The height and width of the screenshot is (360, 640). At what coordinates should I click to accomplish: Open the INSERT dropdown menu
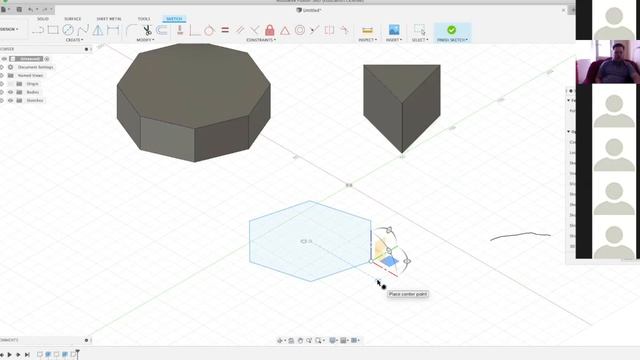[x=394, y=40]
